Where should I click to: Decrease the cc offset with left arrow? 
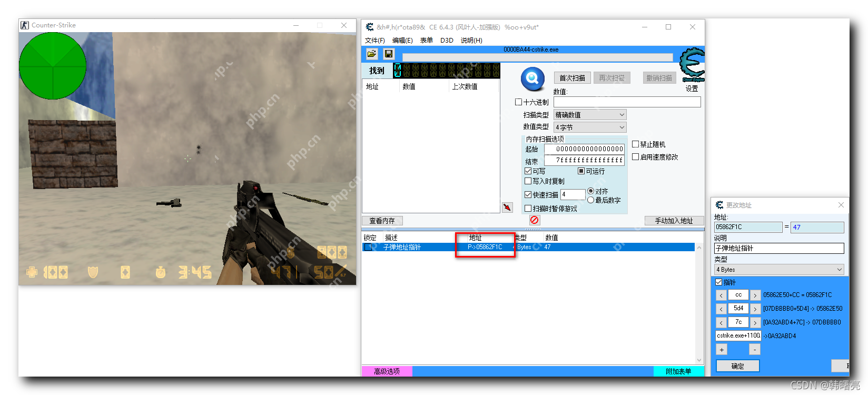click(721, 295)
